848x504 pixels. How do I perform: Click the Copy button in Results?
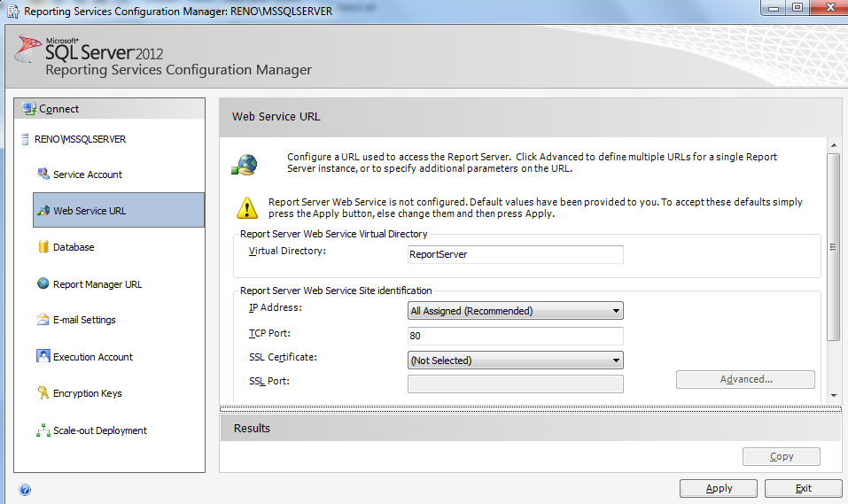coord(782,456)
